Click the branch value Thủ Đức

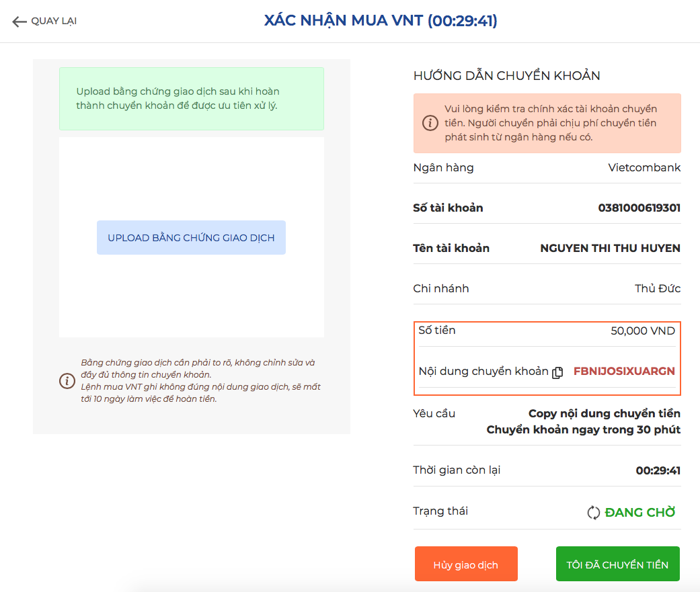pyautogui.click(x=658, y=288)
